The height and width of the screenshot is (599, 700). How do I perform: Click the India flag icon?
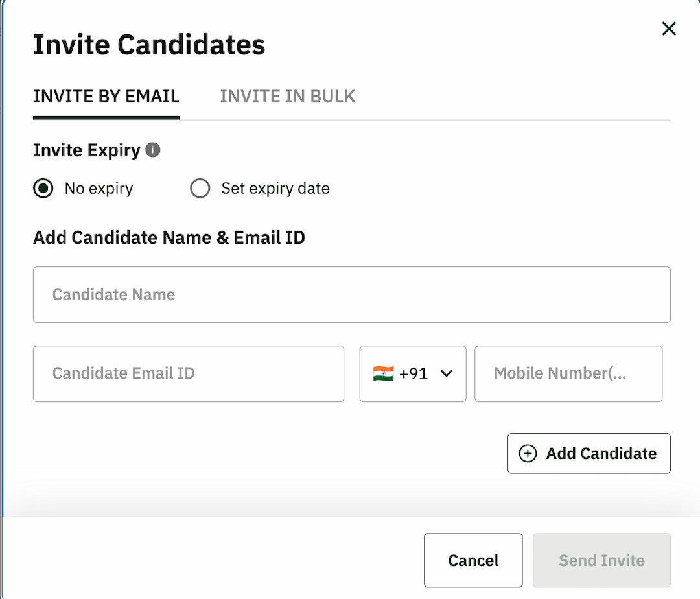383,373
